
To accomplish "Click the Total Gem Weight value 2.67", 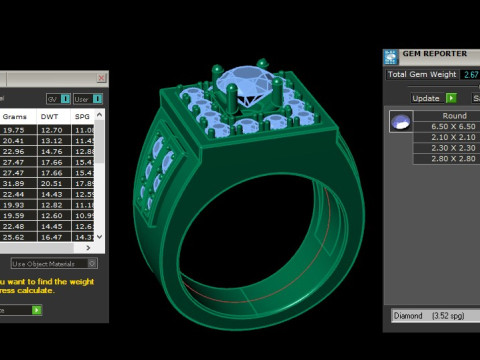I will pos(471,74).
